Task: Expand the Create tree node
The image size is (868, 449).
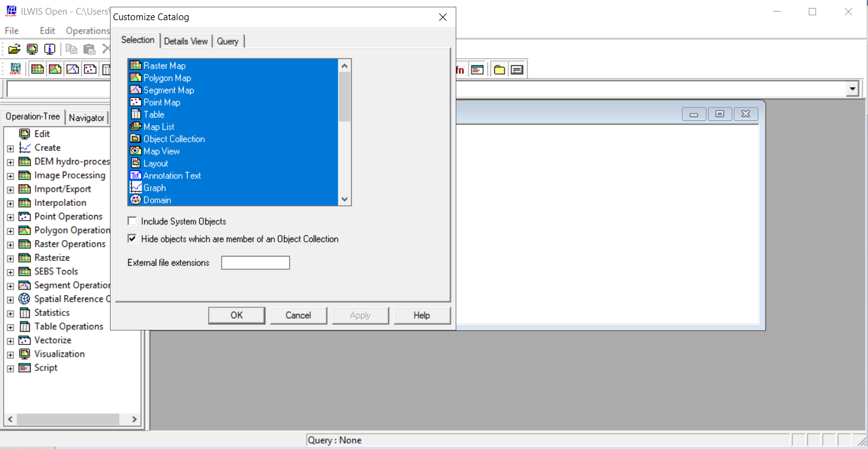Action: (x=10, y=148)
